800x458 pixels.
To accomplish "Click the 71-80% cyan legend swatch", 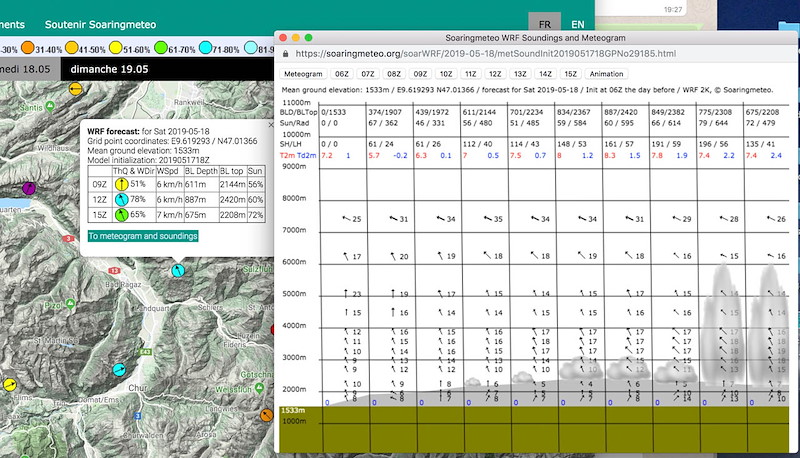I will click(x=205, y=47).
